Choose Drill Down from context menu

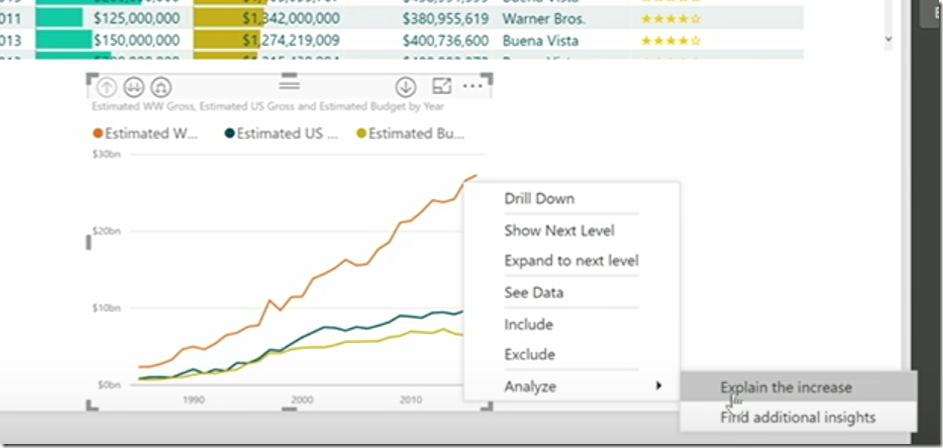[x=539, y=198]
